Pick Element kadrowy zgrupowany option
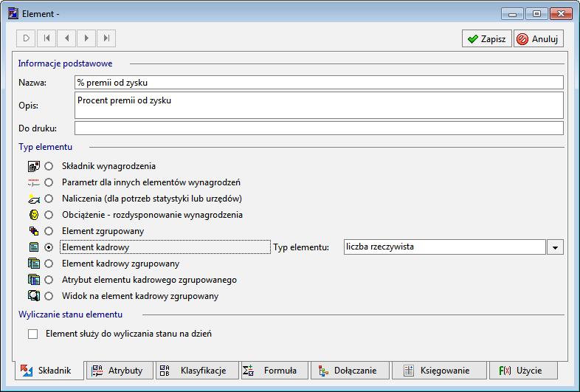 (x=49, y=264)
